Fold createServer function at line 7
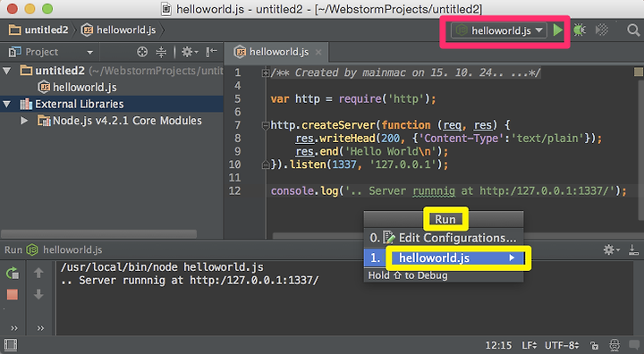 point(266,126)
